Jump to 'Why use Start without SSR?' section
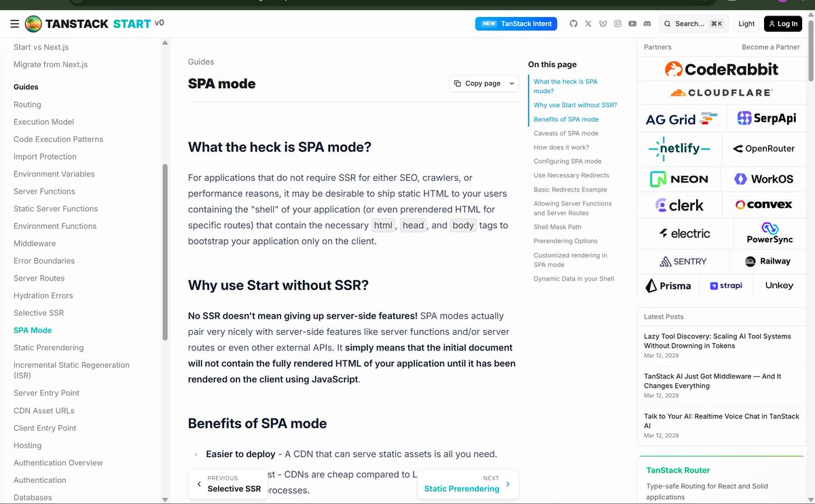815x504 pixels. coord(575,105)
